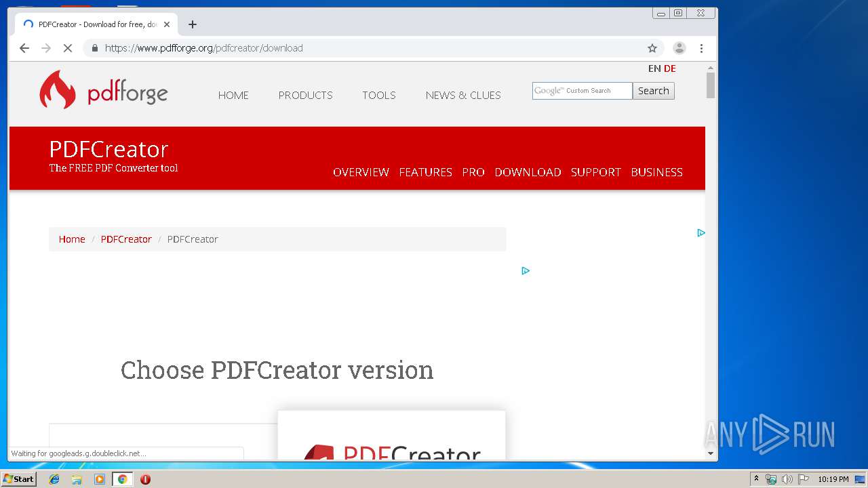Select the PDFCreator browser tab
The image size is (868, 488).
pos(97,24)
